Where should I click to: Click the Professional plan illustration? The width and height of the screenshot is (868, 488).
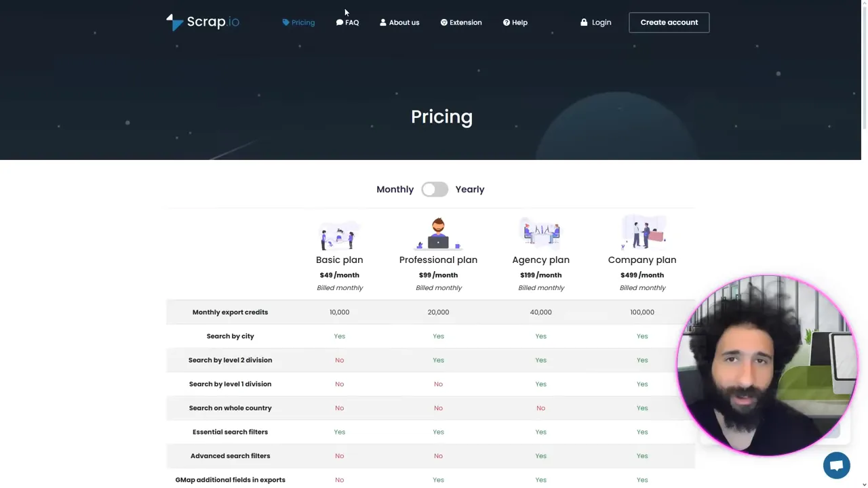click(x=438, y=234)
